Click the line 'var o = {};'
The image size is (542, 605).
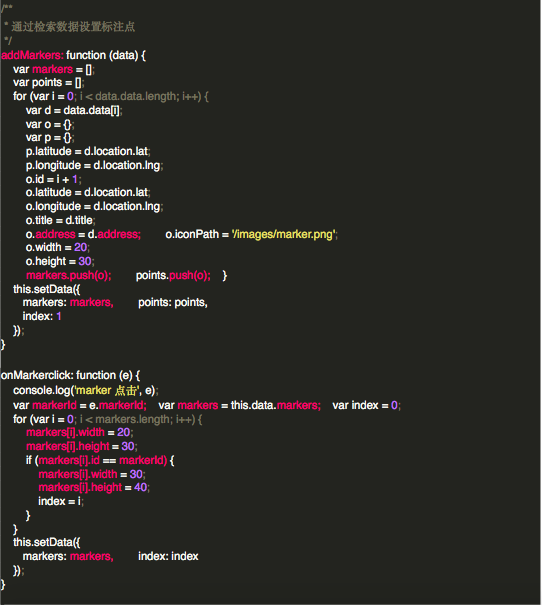click(x=50, y=125)
